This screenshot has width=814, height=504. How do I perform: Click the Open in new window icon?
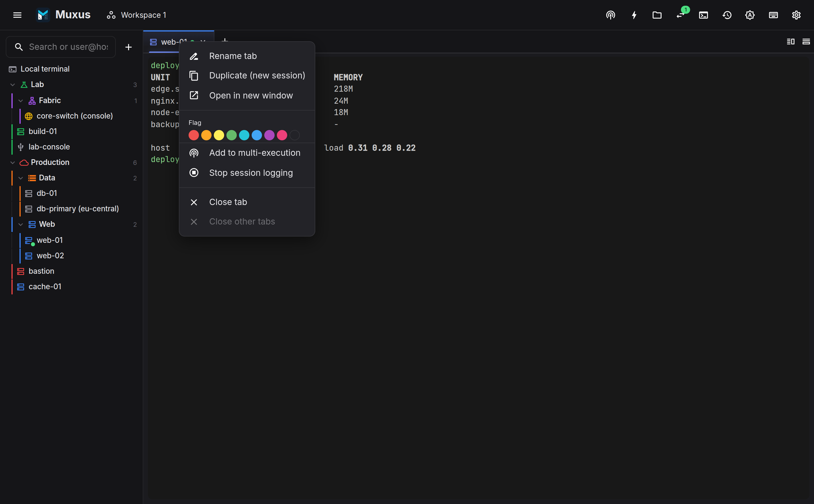(x=194, y=95)
